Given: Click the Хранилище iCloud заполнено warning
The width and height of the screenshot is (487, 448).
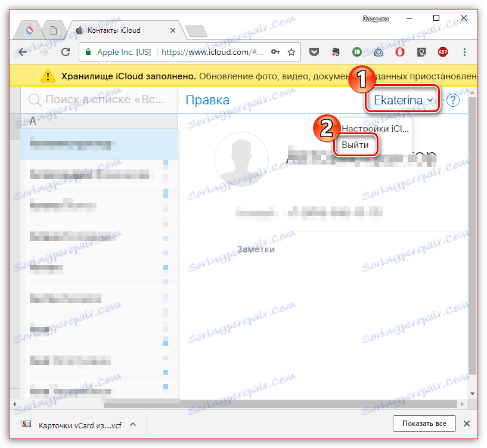Looking at the screenshot, I should tap(128, 76).
